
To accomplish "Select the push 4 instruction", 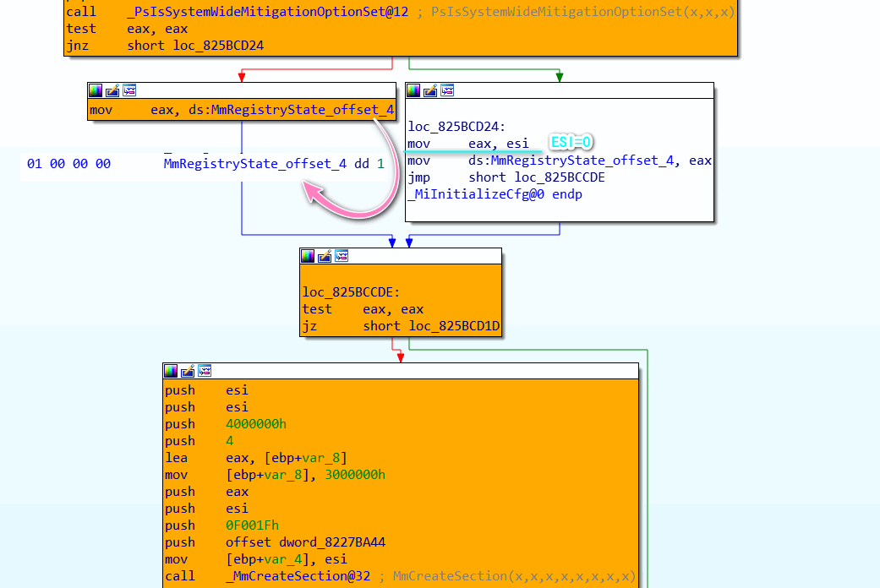I will coord(200,441).
